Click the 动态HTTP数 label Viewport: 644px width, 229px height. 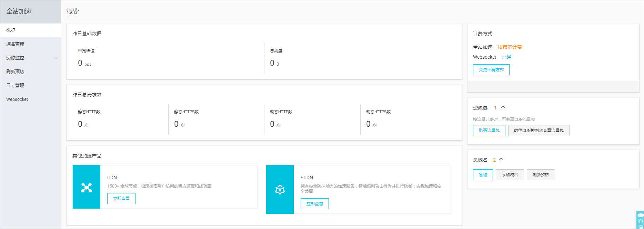pos(281,112)
